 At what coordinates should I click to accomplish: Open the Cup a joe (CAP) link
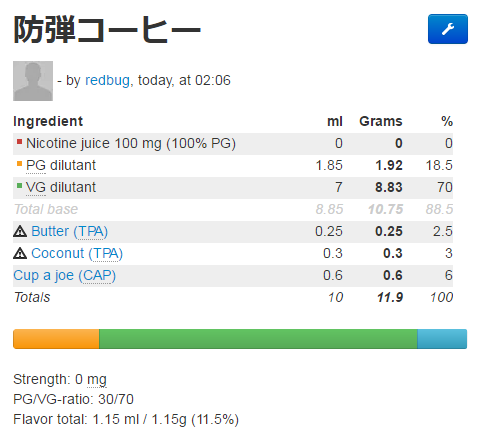pyautogui.click(x=64, y=275)
